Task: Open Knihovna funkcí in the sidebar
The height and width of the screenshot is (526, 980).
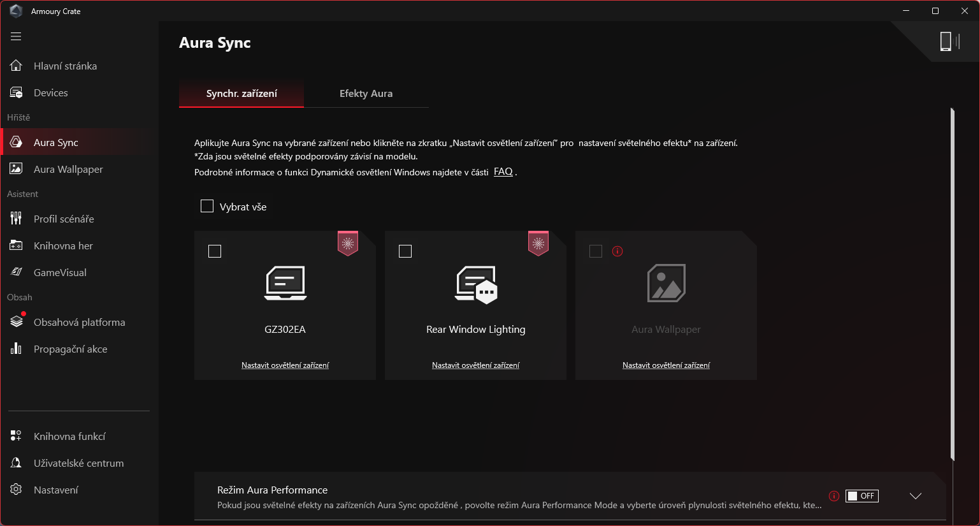Action: point(79,436)
